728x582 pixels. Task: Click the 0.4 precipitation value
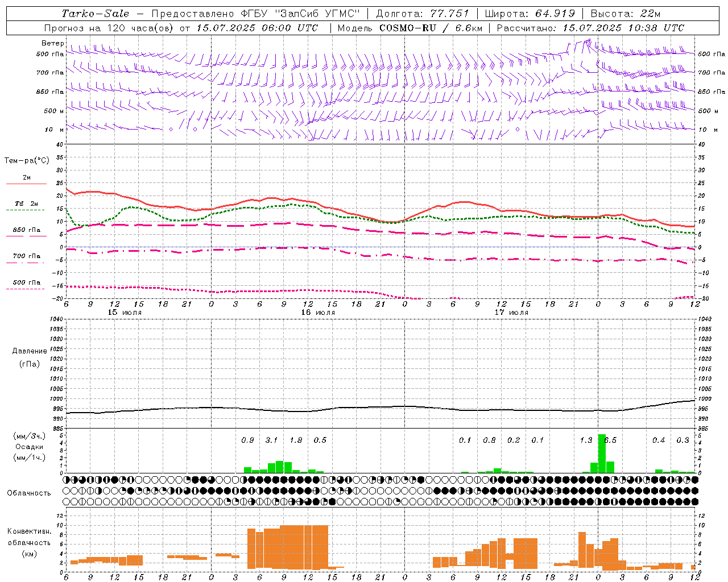(x=659, y=440)
